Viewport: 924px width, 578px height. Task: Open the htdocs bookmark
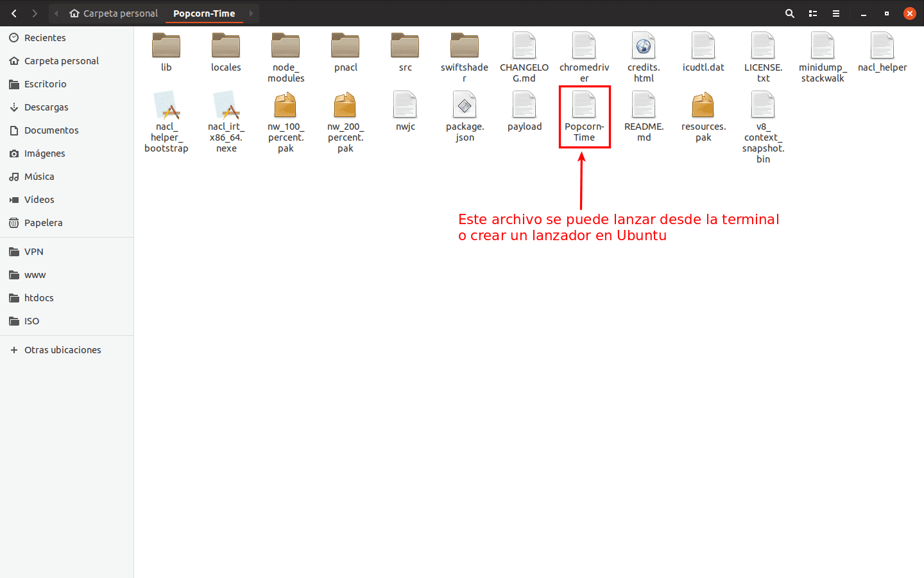tap(67, 298)
